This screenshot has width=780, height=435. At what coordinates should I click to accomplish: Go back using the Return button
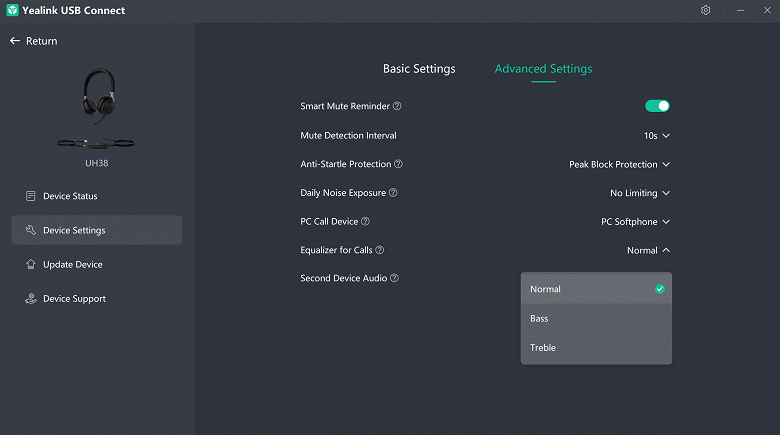(x=33, y=41)
